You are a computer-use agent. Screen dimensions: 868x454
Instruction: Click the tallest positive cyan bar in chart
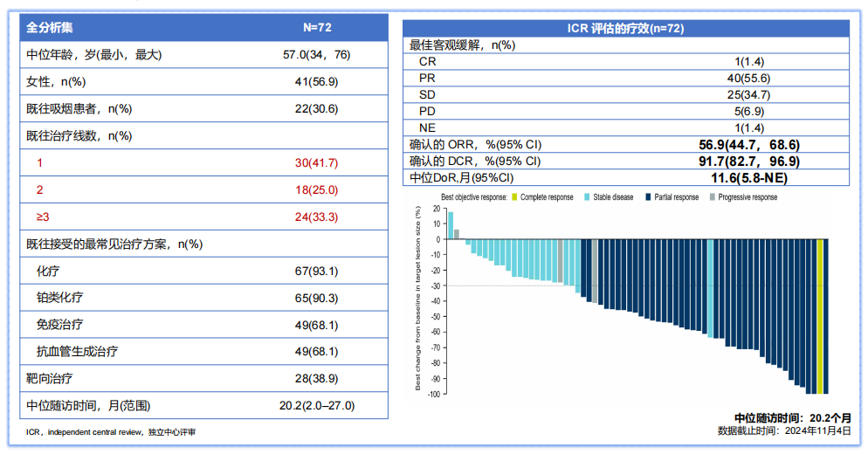tap(451, 225)
